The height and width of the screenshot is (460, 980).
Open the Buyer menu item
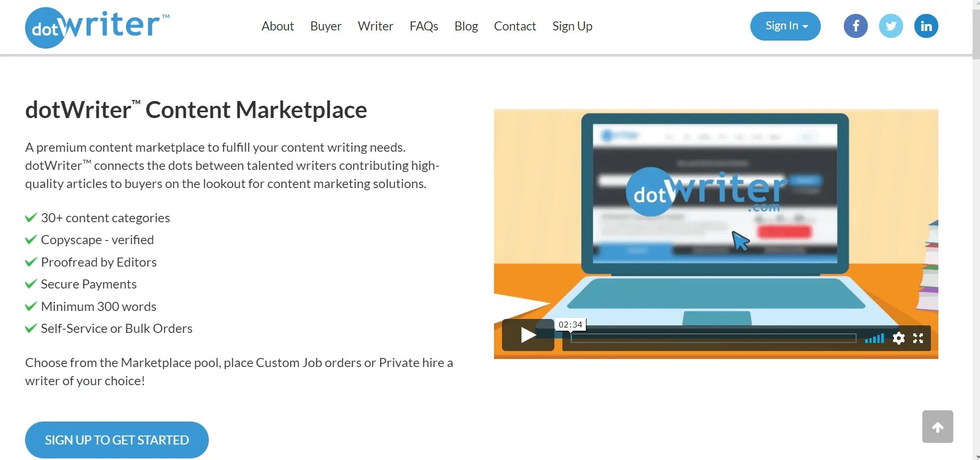326,26
